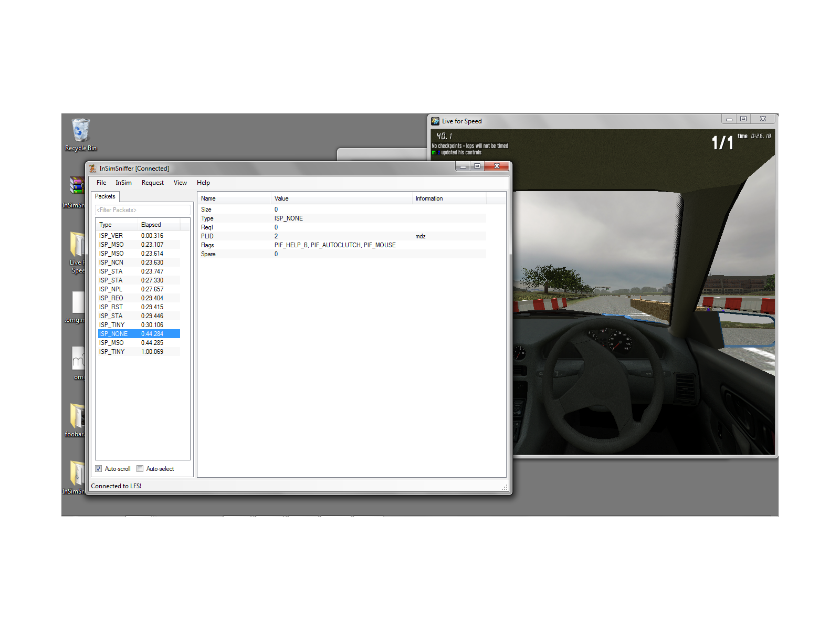Click the 'Connected to LFS!' status bar text

pyautogui.click(x=116, y=486)
